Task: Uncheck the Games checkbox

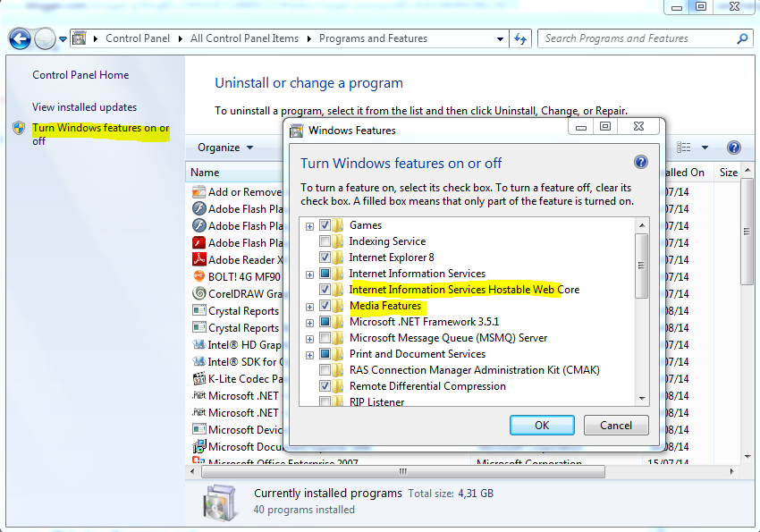Action: click(x=325, y=225)
